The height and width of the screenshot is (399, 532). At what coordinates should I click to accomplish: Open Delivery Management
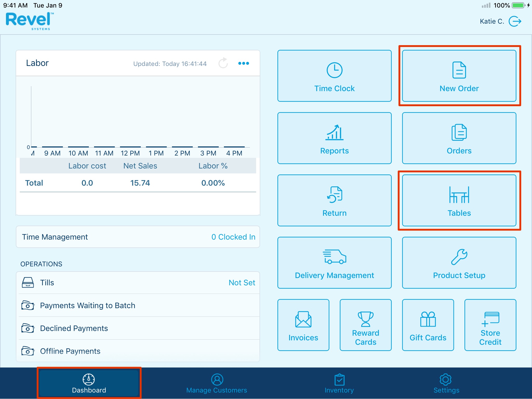point(334,263)
